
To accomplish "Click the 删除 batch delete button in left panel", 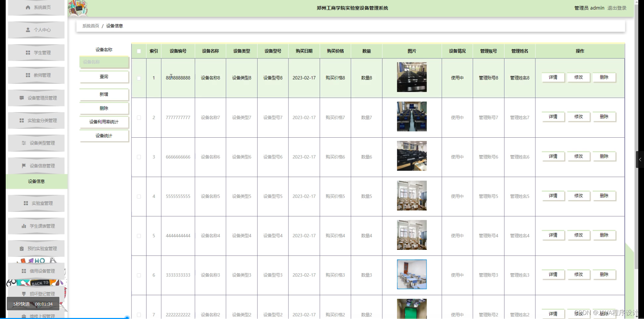I will [104, 108].
